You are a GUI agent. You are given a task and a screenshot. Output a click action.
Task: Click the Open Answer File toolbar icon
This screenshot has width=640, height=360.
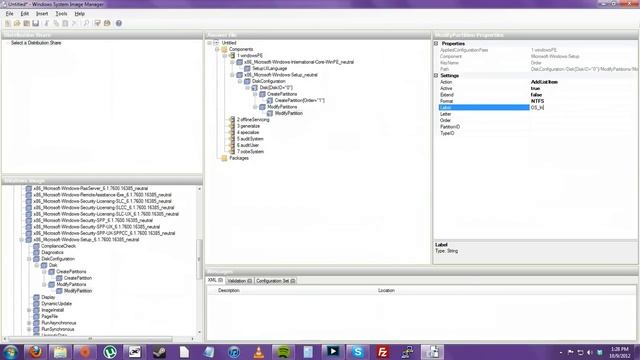(x=17, y=23)
